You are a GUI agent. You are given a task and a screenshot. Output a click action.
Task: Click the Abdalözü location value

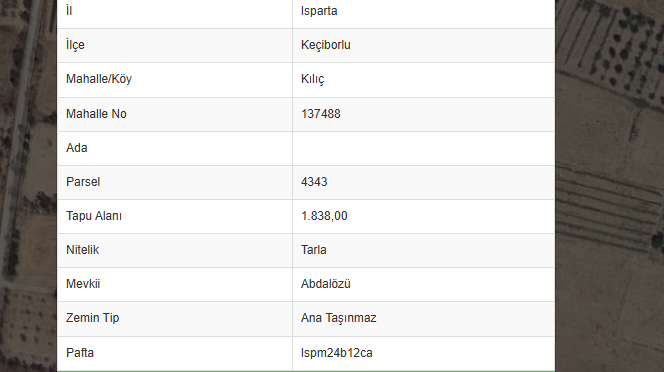click(x=326, y=284)
